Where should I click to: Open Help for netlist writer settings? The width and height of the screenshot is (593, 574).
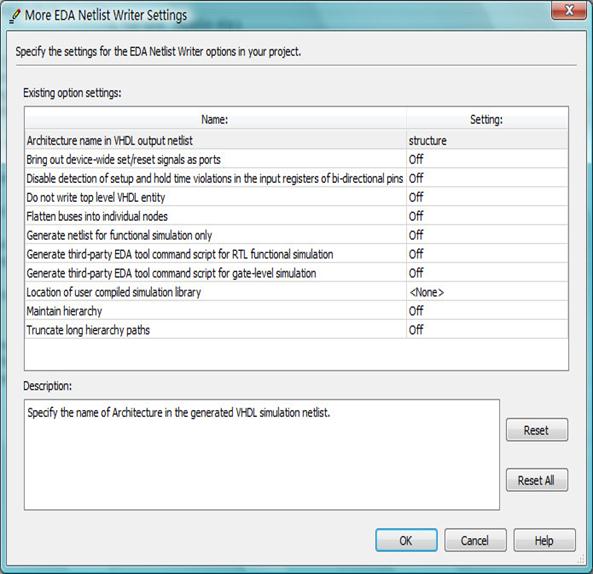pos(544,540)
